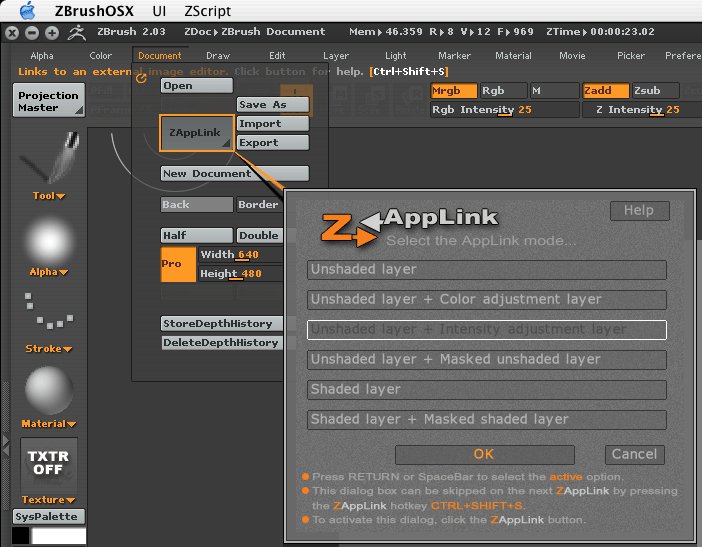Expand the Stroke palette arrow
Viewport: 702px width, 547px height.
click(x=67, y=350)
